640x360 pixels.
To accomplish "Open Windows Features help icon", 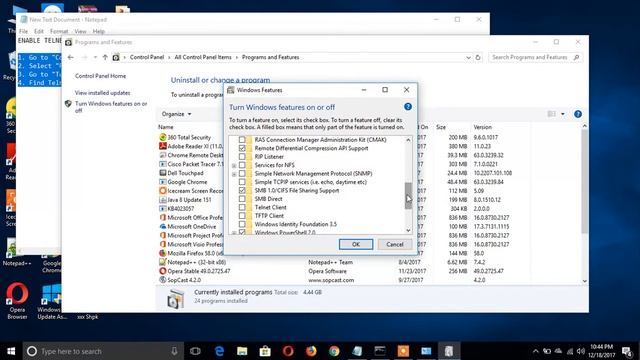I will [407, 107].
